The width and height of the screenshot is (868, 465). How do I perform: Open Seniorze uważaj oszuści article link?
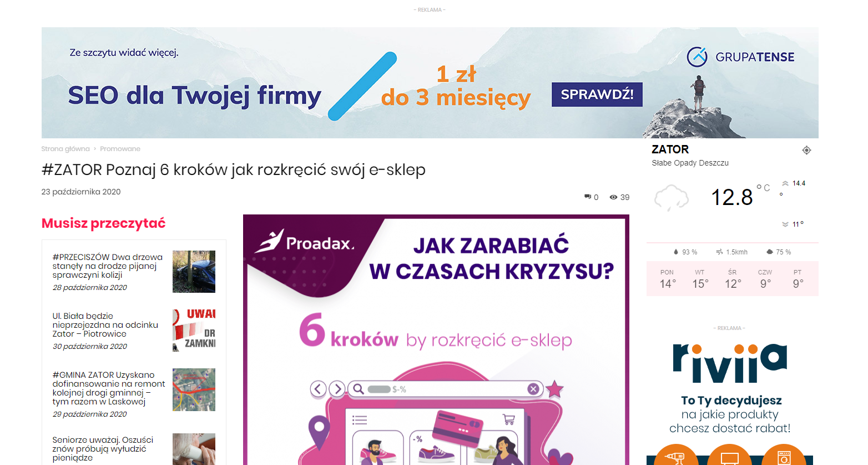[x=103, y=448]
